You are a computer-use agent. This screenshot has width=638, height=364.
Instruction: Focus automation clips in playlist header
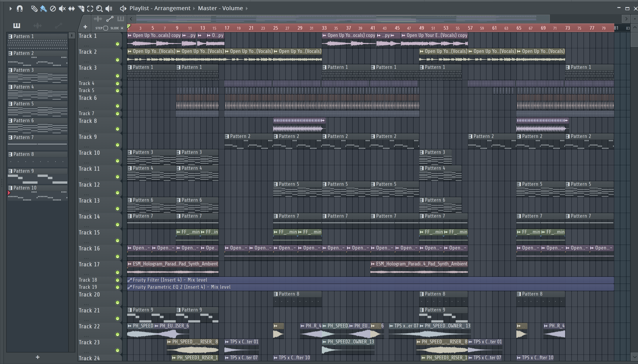coord(110,19)
